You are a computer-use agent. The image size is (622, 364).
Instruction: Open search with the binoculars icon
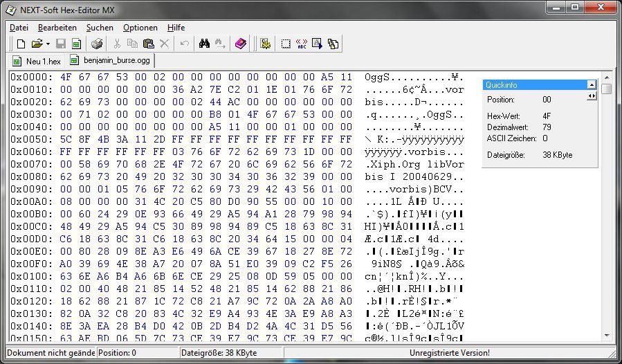(x=204, y=44)
